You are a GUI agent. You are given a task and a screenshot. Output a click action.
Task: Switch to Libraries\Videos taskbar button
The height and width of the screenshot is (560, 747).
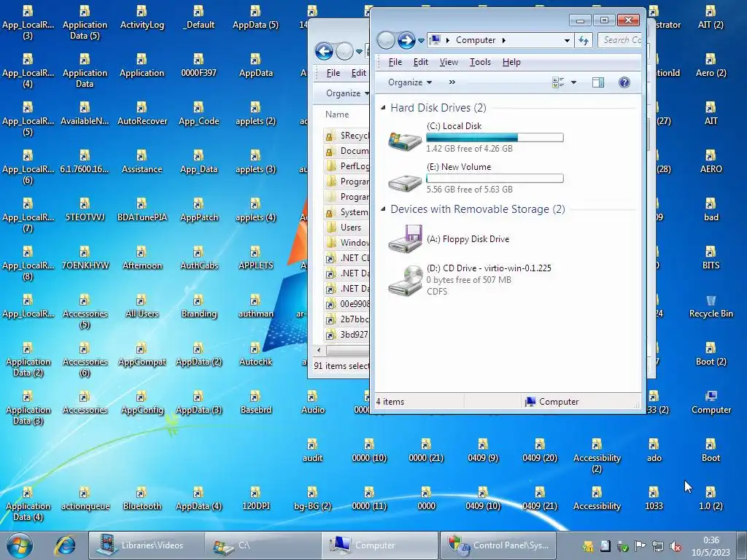[146, 545]
